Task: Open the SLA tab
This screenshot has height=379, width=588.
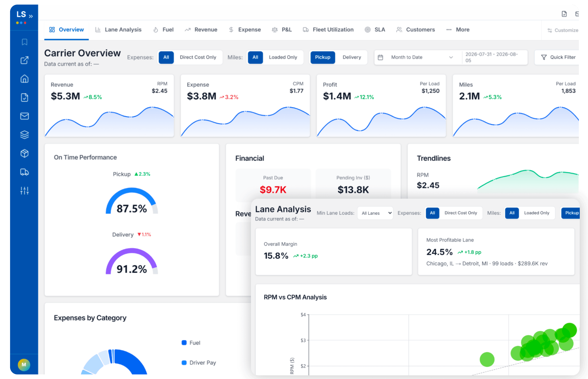Action: click(x=375, y=30)
